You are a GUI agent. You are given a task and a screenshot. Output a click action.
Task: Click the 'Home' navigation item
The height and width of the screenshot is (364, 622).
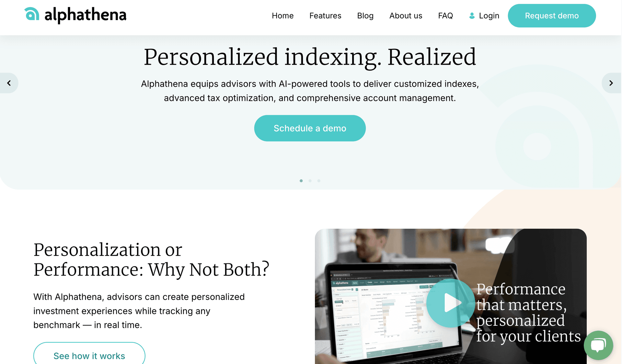283,16
